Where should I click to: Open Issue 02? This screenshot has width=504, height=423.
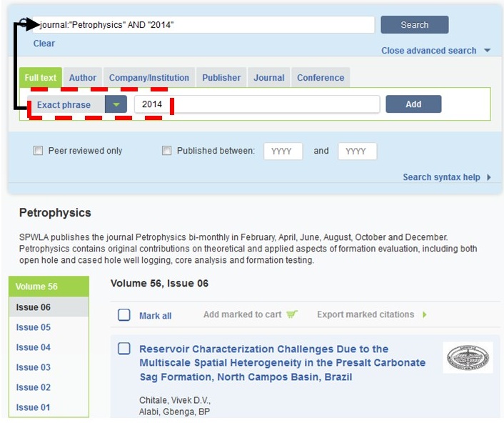point(34,387)
